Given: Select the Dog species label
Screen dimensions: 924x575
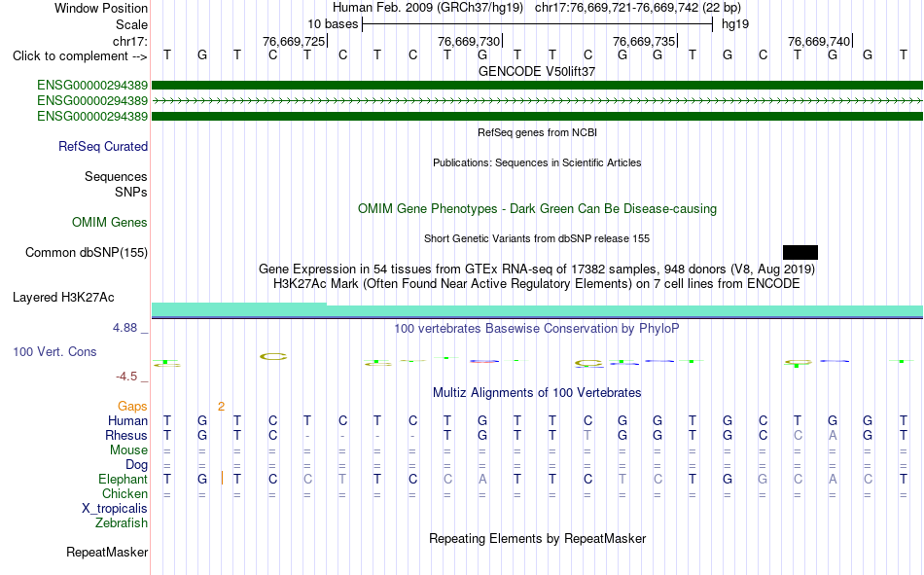Looking at the screenshot, I should click(137, 465).
